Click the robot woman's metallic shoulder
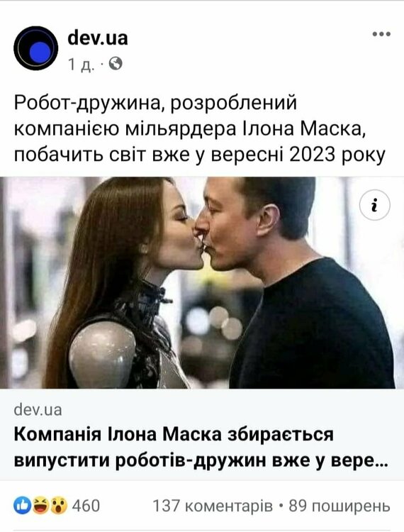Screen dimensions: 404x532 [x=102, y=355]
